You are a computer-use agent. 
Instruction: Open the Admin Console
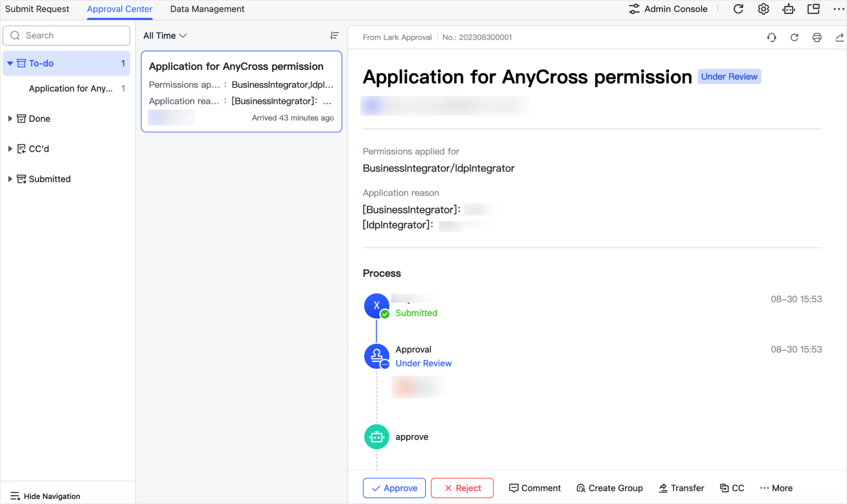[668, 9]
